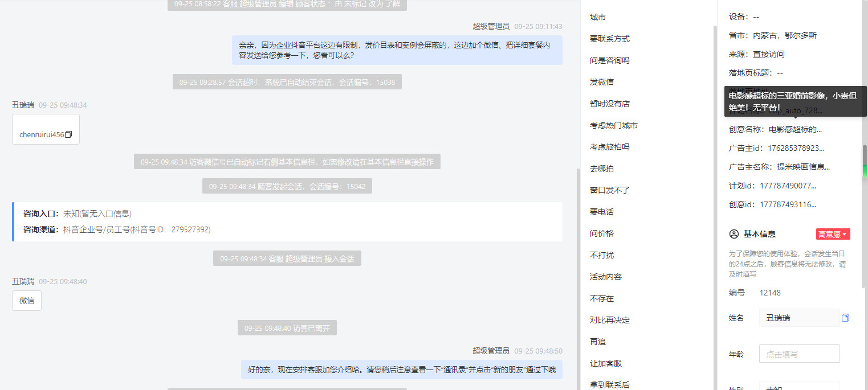Click the 创意名称 电影感超标的 row
The height and width of the screenshot is (390, 868).
click(775, 129)
